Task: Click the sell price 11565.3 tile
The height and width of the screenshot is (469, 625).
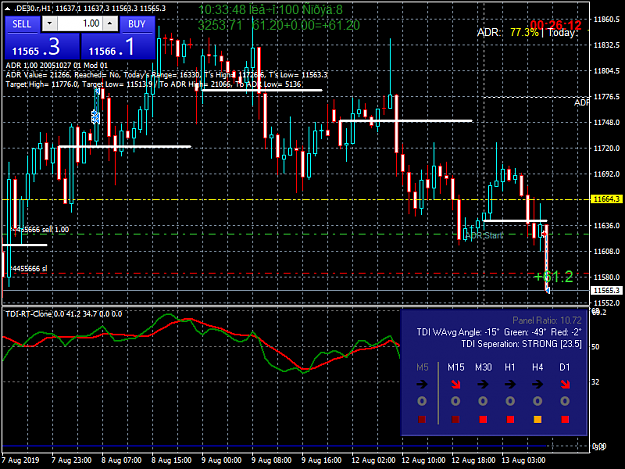Action: coord(42,47)
